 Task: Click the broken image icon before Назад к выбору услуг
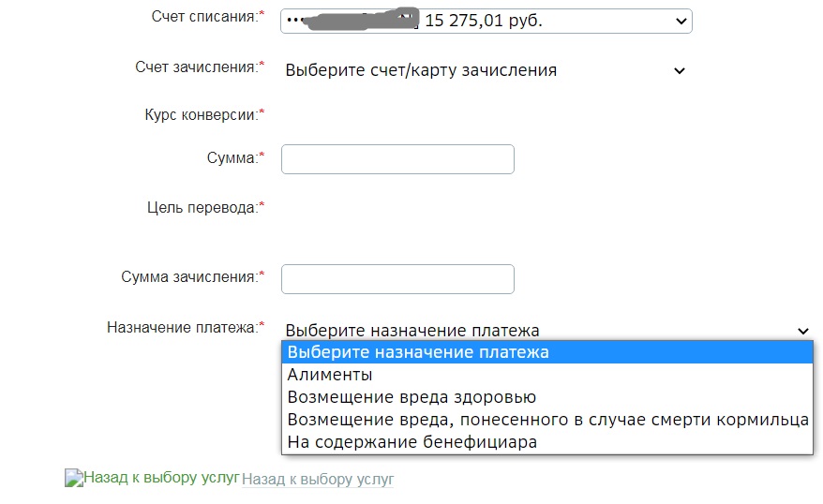coord(73,478)
